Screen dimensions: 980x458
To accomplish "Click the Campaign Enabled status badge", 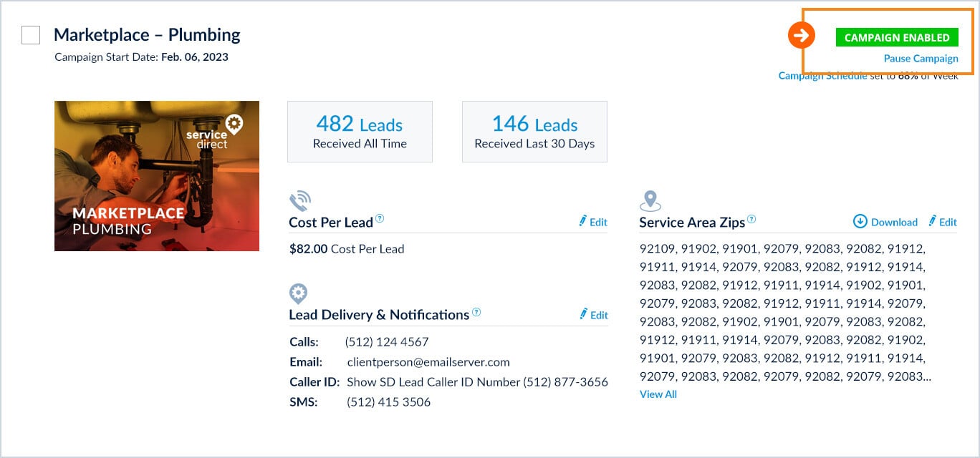I will 897,38.
